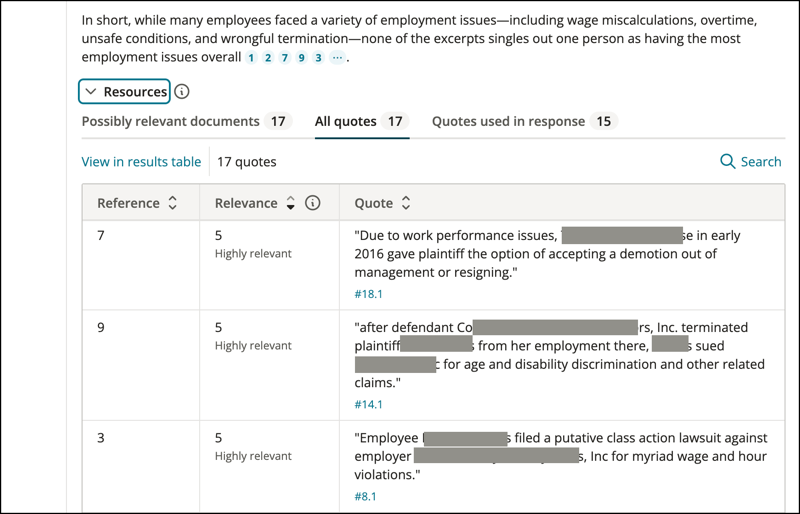The height and width of the screenshot is (514, 800).
Task: Click the count badge 15 on Quotes used tab
Action: [604, 121]
